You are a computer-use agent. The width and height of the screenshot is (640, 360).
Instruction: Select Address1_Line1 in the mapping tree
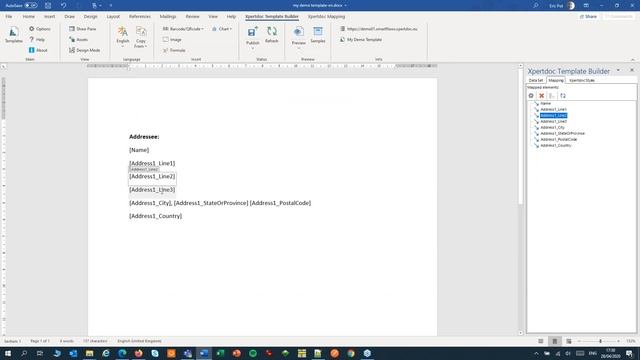(553, 109)
